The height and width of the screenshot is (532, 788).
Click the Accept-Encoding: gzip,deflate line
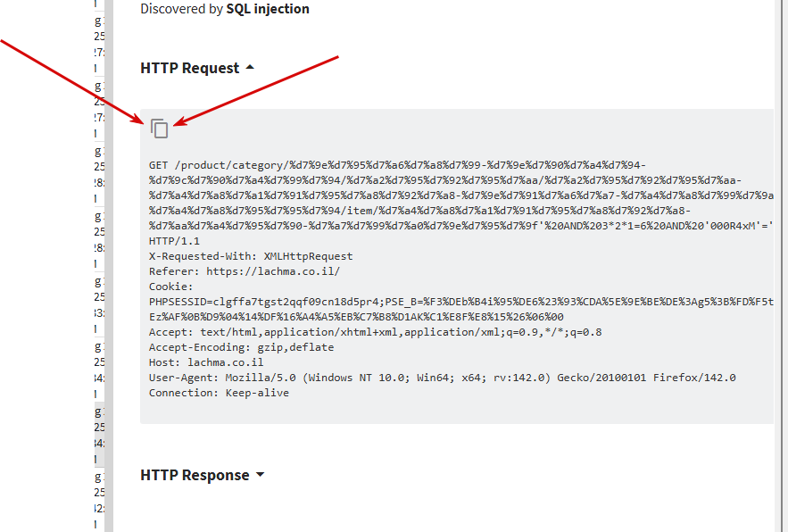(241, 347)
